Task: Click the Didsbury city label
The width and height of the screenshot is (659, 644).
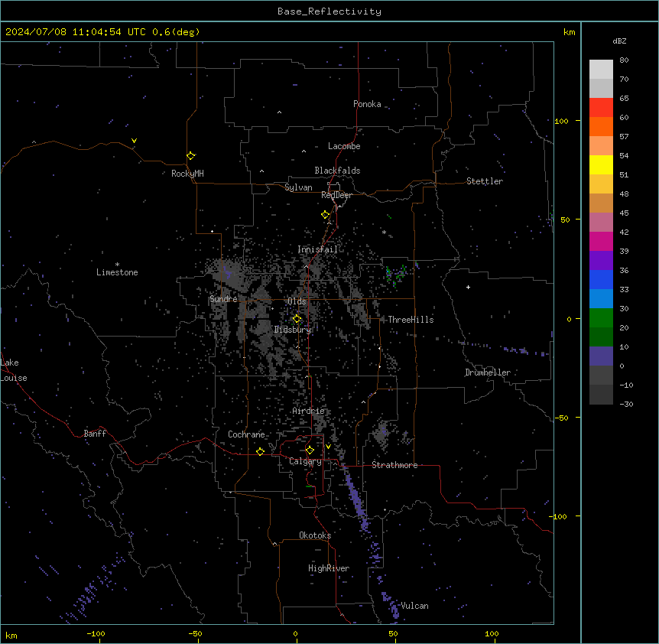Action: [x=293, y=330]
